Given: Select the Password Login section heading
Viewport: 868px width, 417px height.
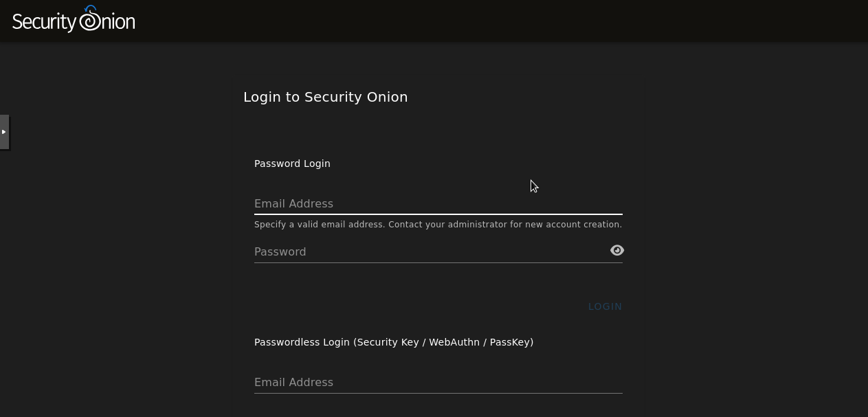Looking at the screenshot, I should tap(292, 164).
